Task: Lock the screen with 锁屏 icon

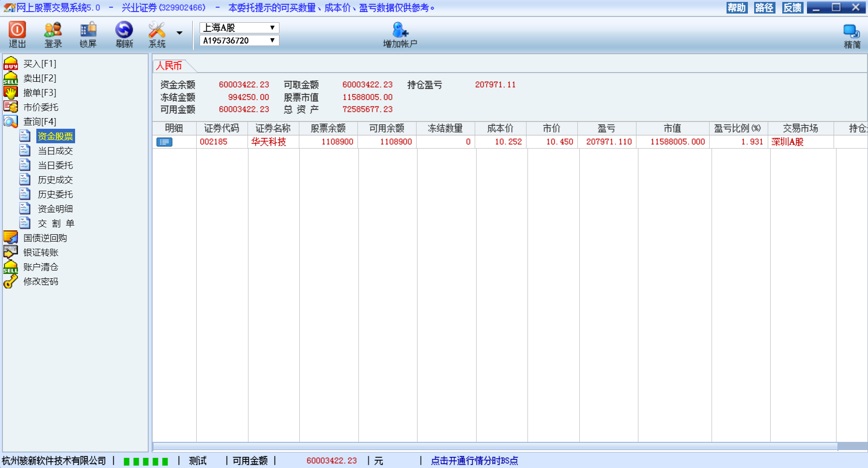Action: (88, 30)
